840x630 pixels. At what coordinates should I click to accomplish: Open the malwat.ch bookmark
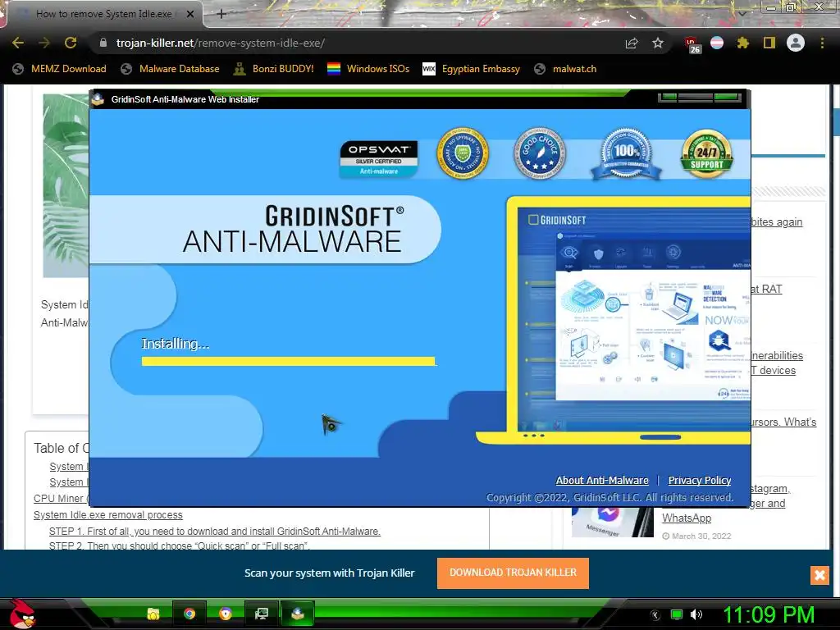click(565, 69)
